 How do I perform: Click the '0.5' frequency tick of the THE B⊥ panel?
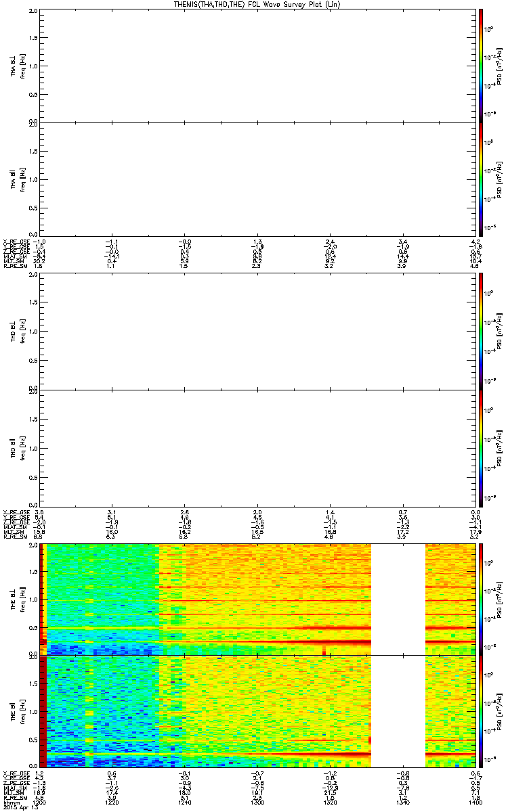pos(34,628)
